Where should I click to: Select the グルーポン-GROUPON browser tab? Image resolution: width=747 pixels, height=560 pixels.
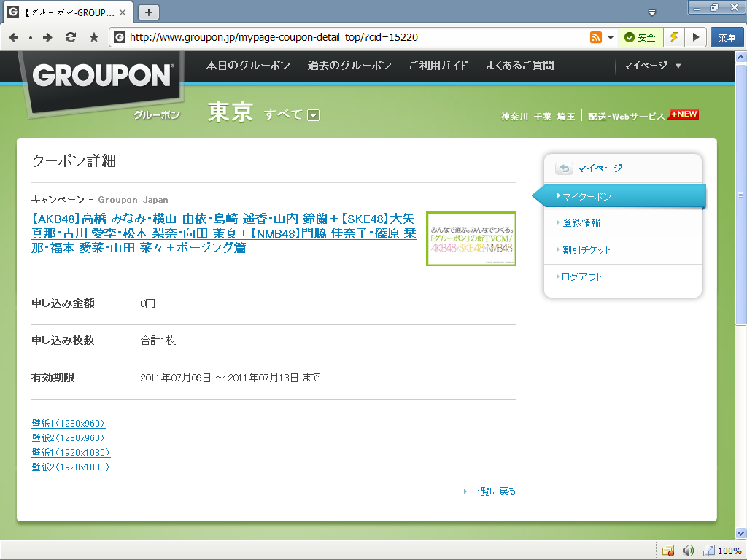[68, 12]
